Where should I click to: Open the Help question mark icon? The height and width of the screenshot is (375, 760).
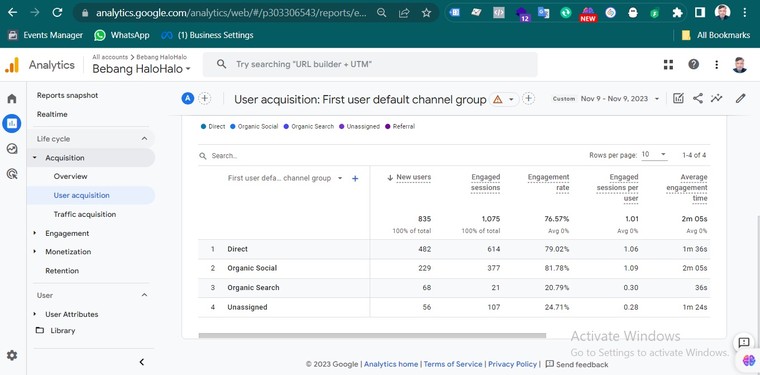(694, 64)
